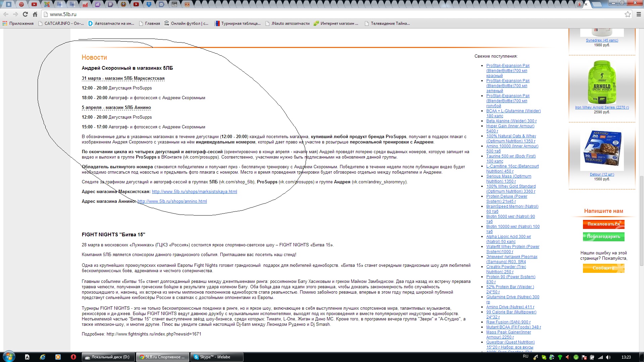This screenshot has height=362, width=644.
Task: Open Serious Mass (Optimum Nutrition) link
Action: [509, 179]
